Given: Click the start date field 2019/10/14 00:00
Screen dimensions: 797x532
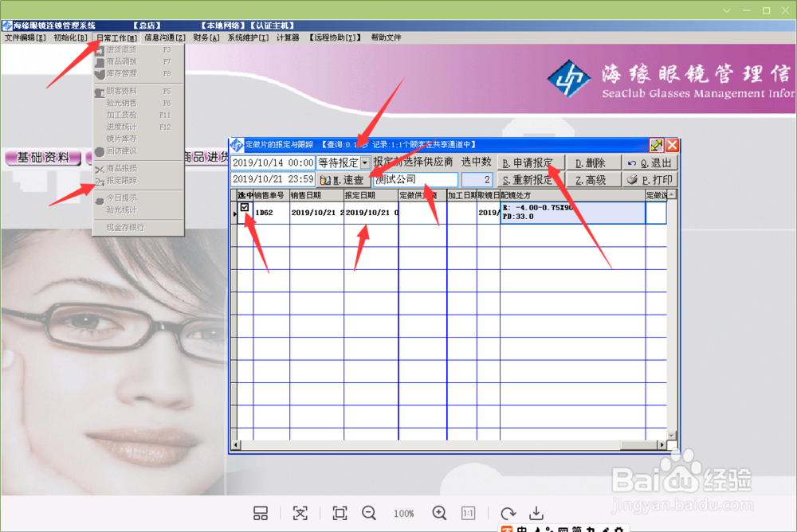Looking at the screenshot, I should (x=273, y=162).
